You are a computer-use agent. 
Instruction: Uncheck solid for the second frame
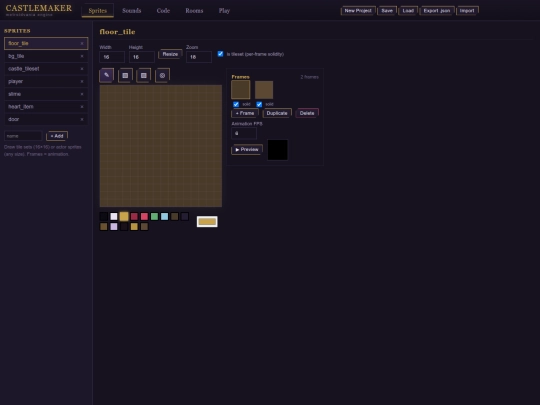coord(259,104)
